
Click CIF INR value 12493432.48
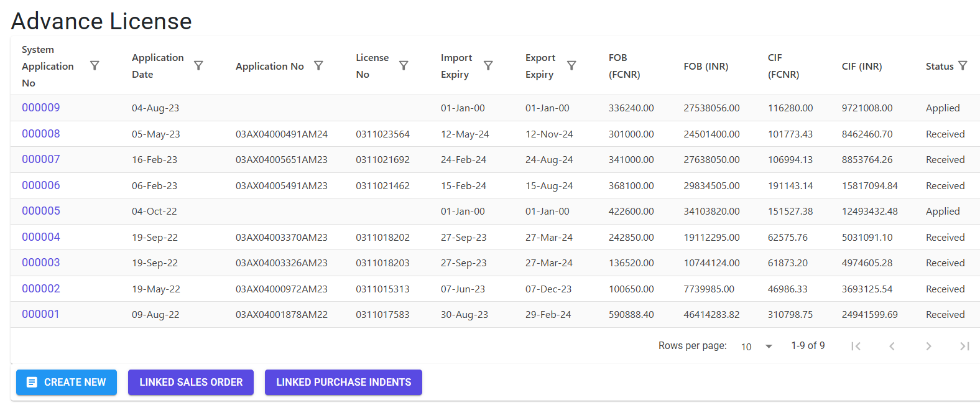(x=870, y=211)
